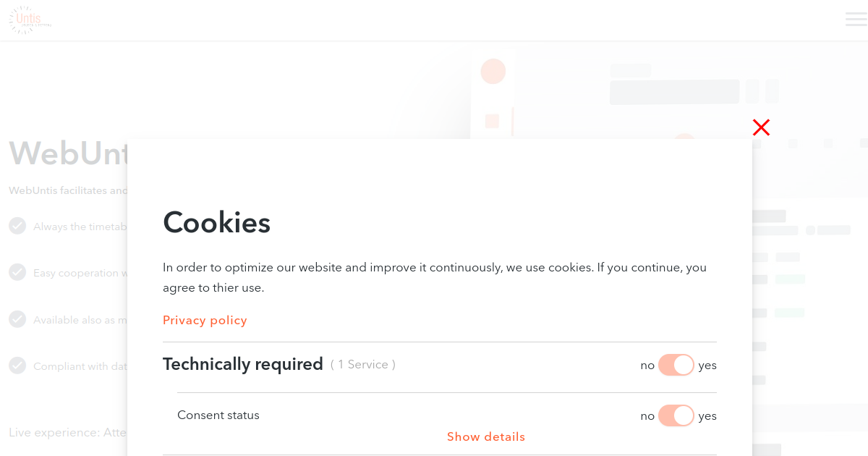This screenshot has height=456, width=868.
Task: Click checkmark icon beside 'Easy cooperation'
Action: click(x=17, y=272)
